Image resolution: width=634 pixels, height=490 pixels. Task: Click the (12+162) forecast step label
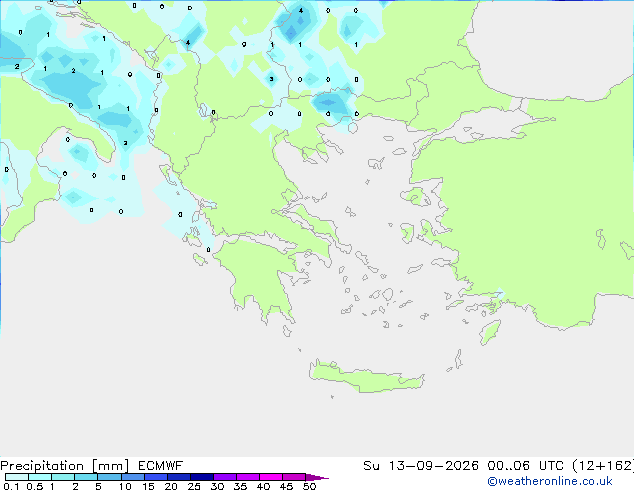coord(603,466)
